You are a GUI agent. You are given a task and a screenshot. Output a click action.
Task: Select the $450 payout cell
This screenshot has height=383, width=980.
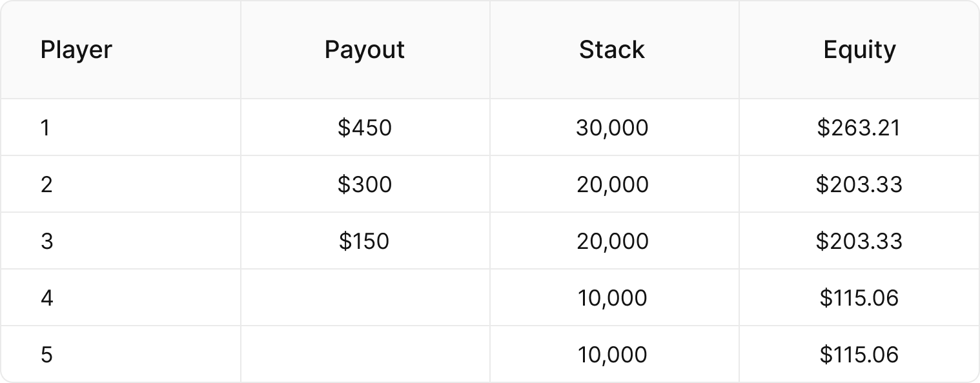(x=365, y=128)
